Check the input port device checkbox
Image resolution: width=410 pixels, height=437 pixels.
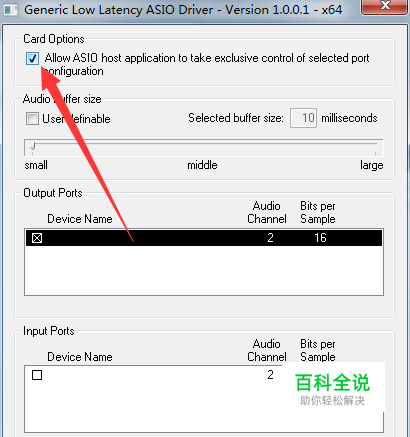pos(37,375)
